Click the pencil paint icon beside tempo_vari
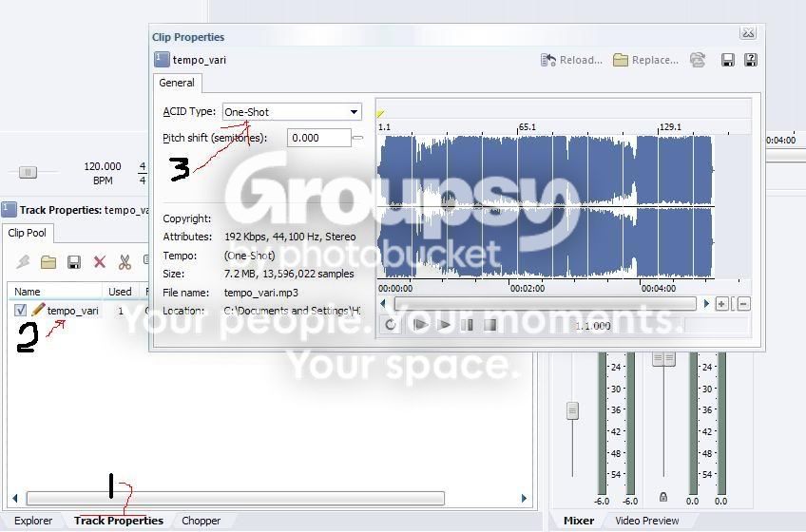The image size is (806, 532). click(x=37, y=309)
